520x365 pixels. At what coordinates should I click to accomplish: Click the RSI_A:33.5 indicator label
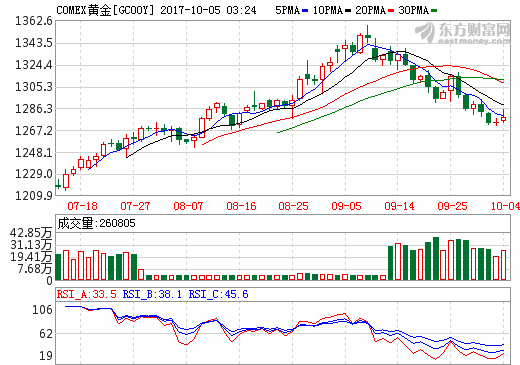(87, 294)
